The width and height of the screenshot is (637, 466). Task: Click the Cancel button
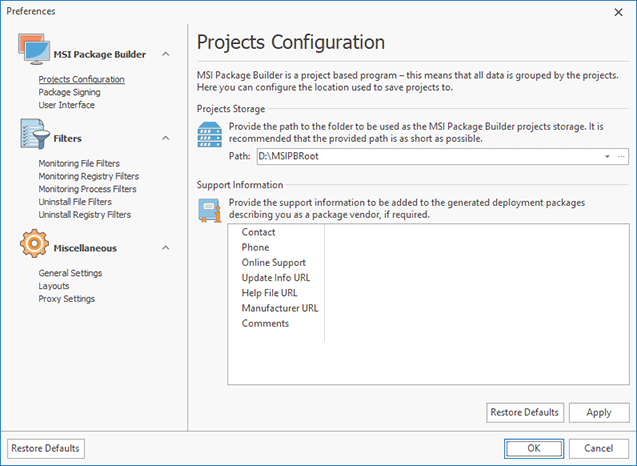click(599, 448)
